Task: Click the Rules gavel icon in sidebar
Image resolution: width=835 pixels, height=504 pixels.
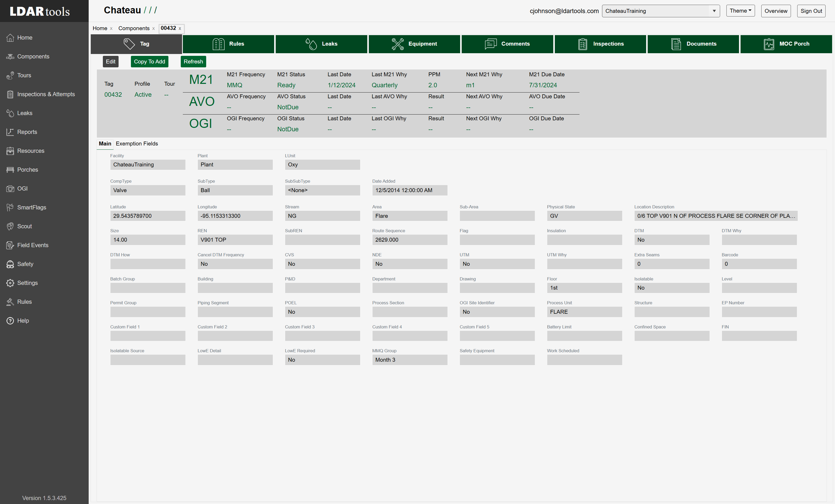Action: pyautogui.click(x=10, y=302)
